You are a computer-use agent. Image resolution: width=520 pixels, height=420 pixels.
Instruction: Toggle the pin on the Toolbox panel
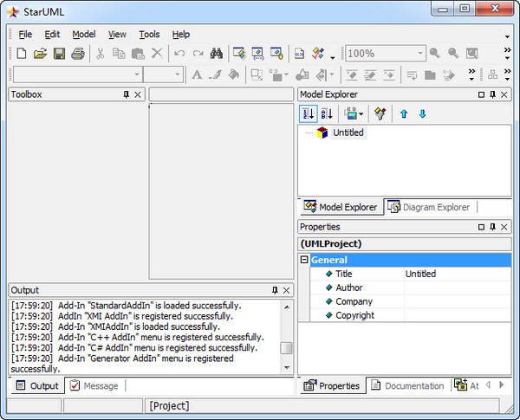126,94
